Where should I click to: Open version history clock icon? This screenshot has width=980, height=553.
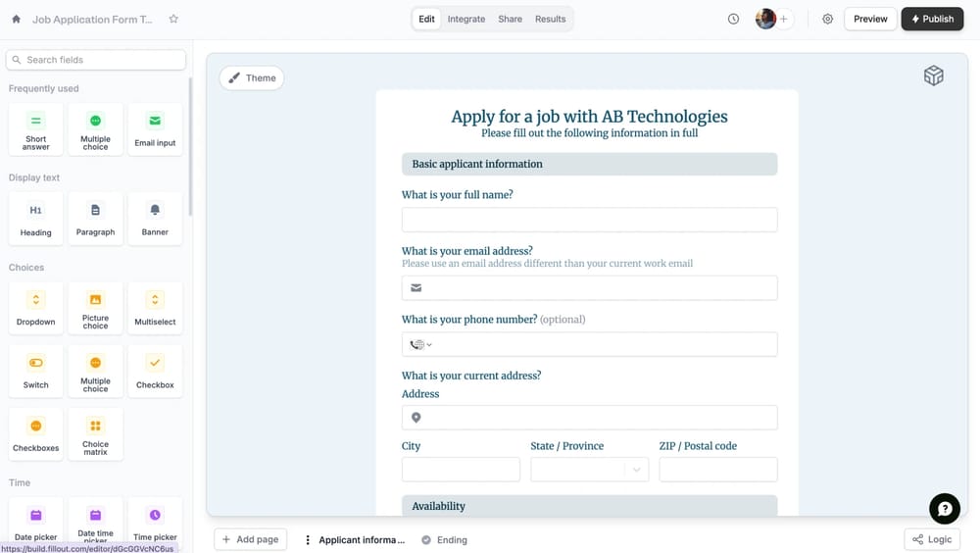[x=733, y=19]
